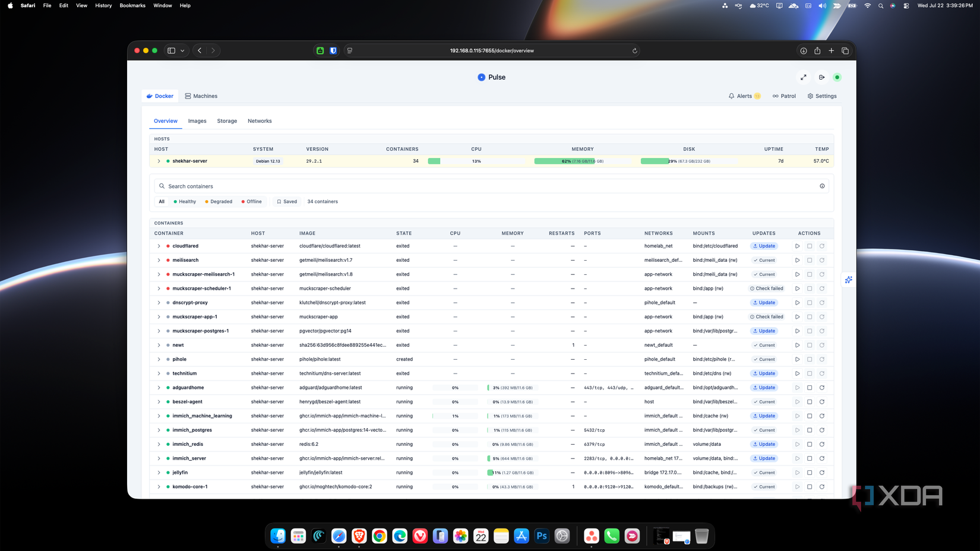Show Safari tab overview icon
The height and width of the screenshot is (551, 980).
(x=845, y=51)
